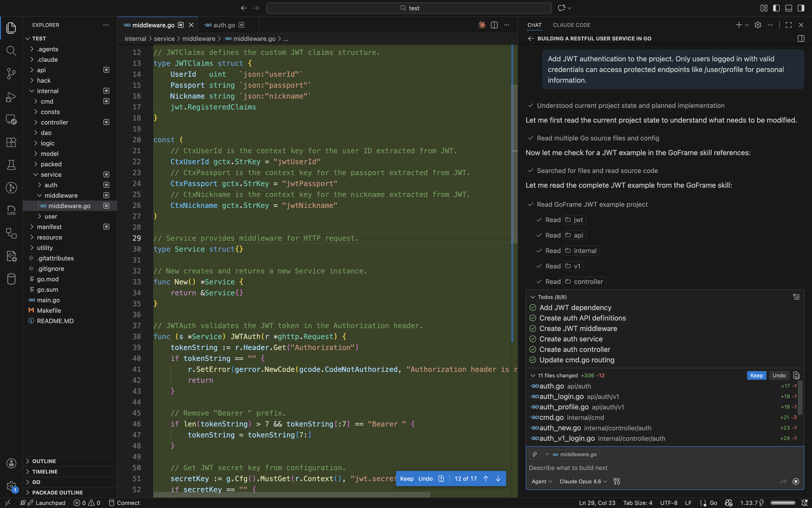Go back to chat list arrow
The height and width of the screenshot is (508, 812).
pyautogui.click(x=530, y=38)
